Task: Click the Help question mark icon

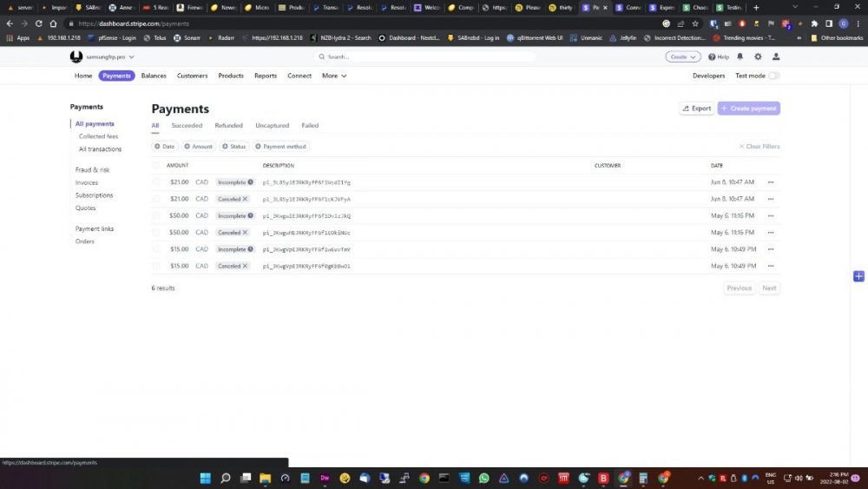Action: coord(718,56)
